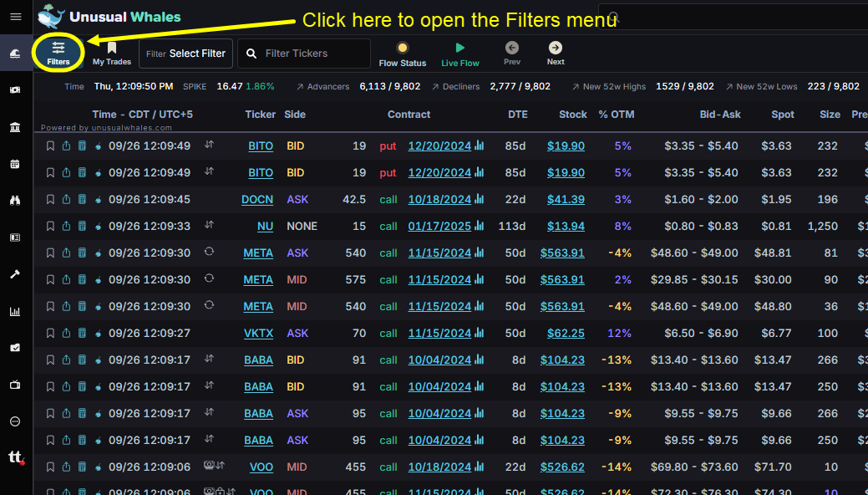The image size is (868, 495).
Task: Sort by Contract column header
Action: [409, 115]
